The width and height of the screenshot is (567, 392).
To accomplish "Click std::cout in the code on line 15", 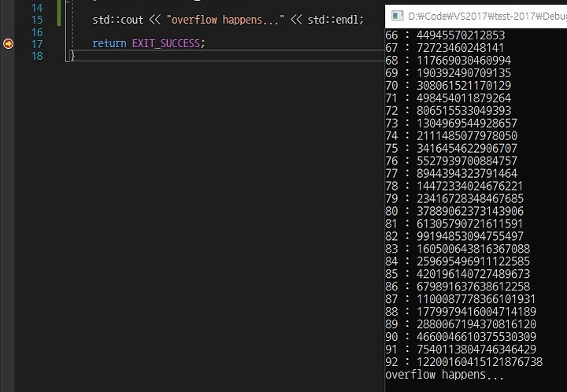I will point(118,20).
